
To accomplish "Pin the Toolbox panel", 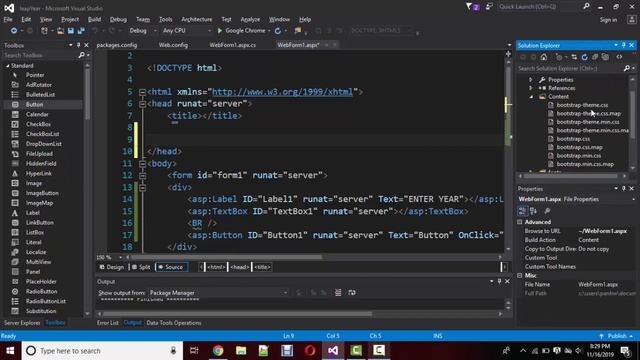I will pyautogui.click(x=78, y=45).
